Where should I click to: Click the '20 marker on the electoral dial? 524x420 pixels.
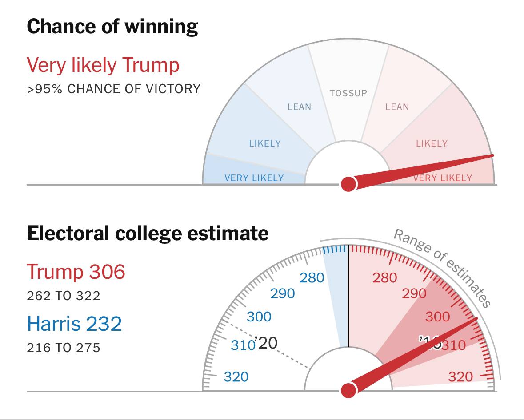pos(266,343)
